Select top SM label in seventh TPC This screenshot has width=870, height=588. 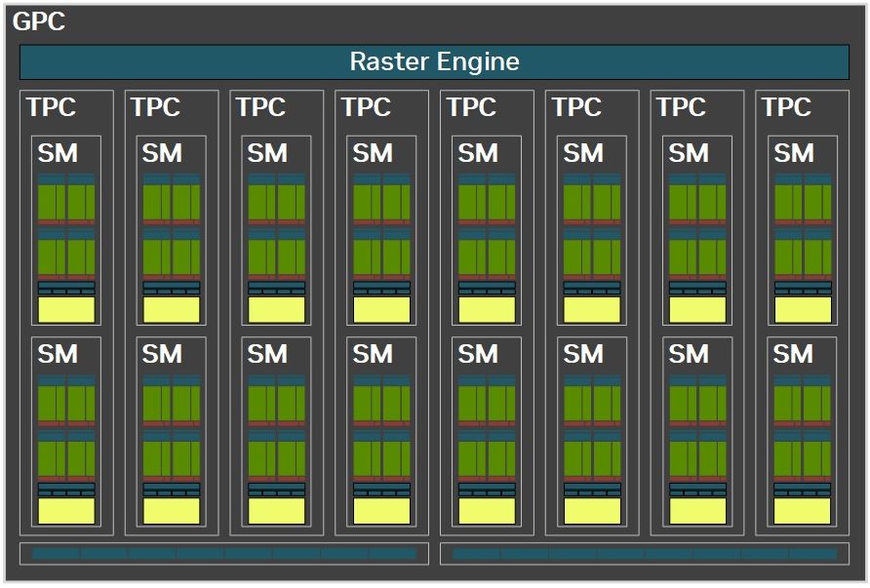(x=689, y=153)
